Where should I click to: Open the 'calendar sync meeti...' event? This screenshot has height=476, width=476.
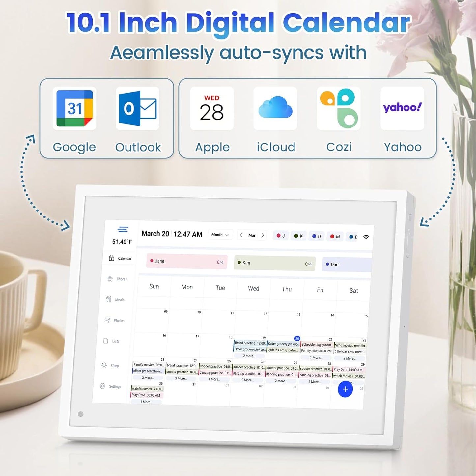350,352
